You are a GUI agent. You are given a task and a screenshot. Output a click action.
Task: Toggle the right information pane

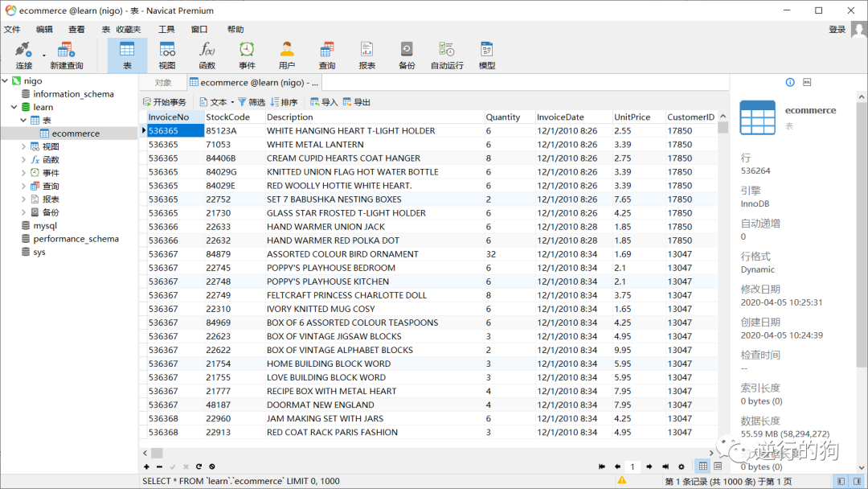(857, 481)
